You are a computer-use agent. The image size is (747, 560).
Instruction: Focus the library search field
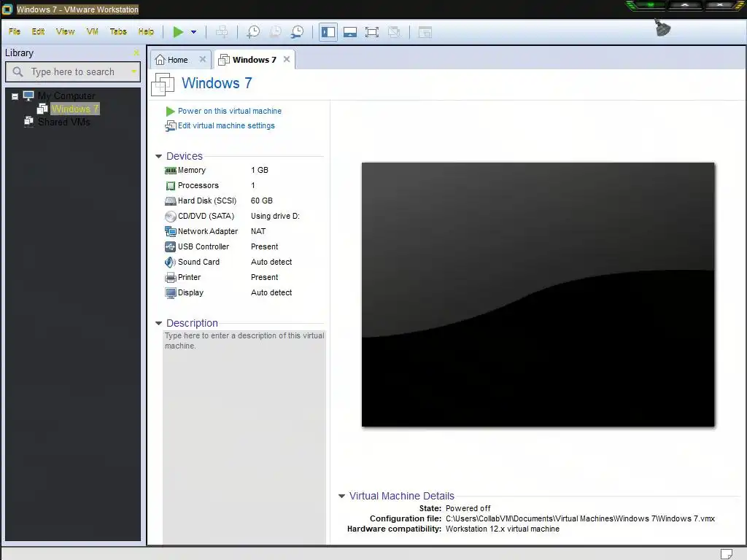(73, 72)
